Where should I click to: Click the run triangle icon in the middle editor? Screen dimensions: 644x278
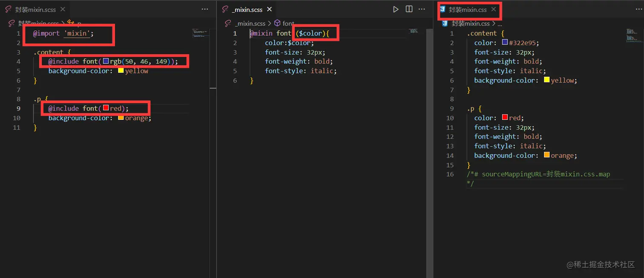tap(396, 9)
